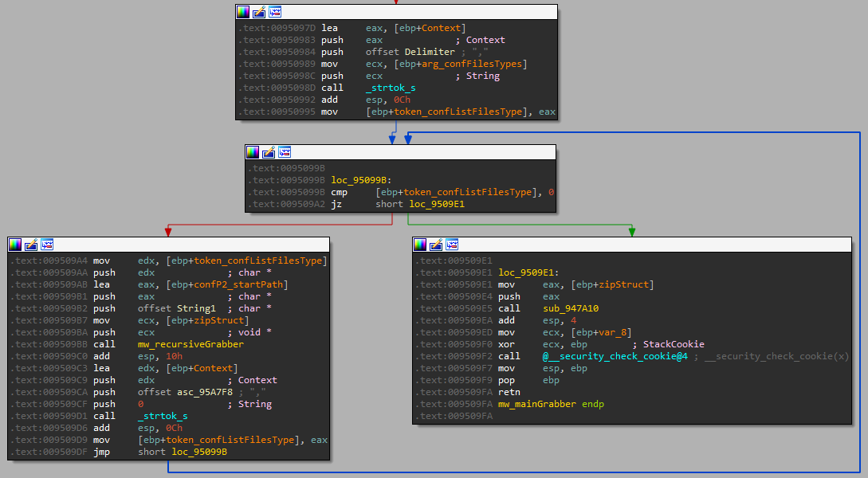This screenshot has width=868, height=478.
Task: Click 'Context' in the lea at 009509C3
Action: (213, 368)
